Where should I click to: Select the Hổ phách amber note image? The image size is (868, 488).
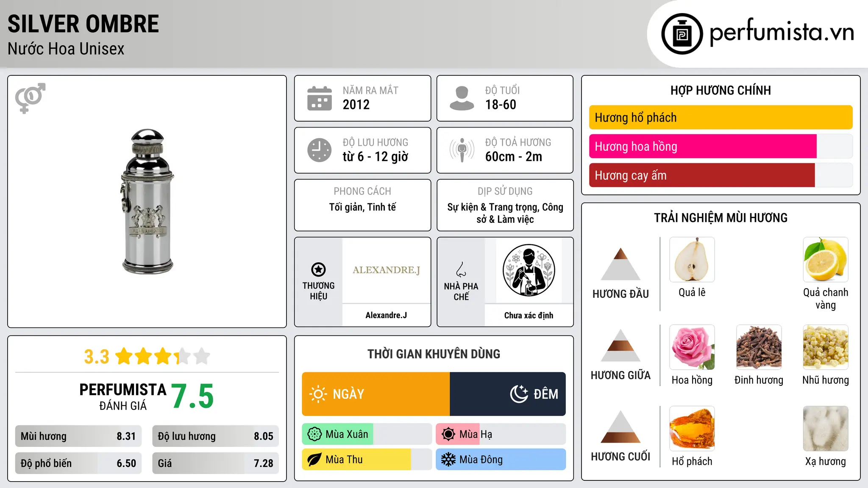[692, 429]
